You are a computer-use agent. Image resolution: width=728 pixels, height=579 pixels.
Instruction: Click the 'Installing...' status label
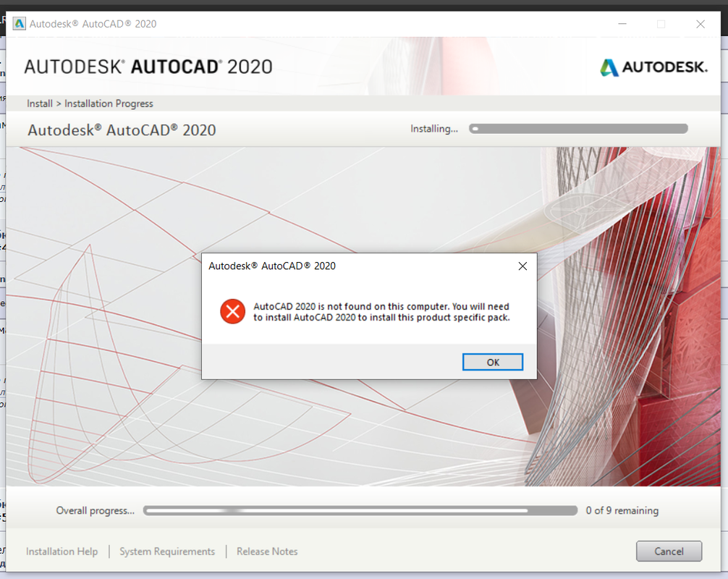[x=434, y=129]
